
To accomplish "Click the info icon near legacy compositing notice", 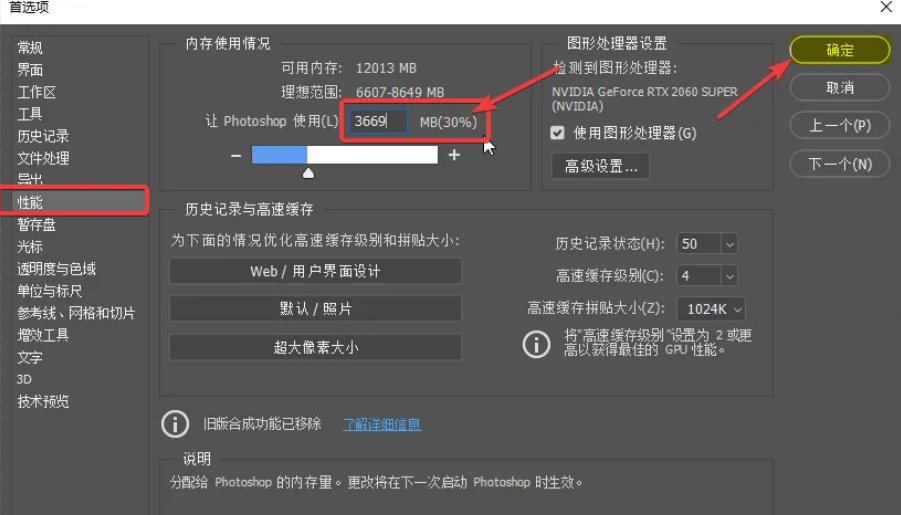I will (x=175, y=424).
